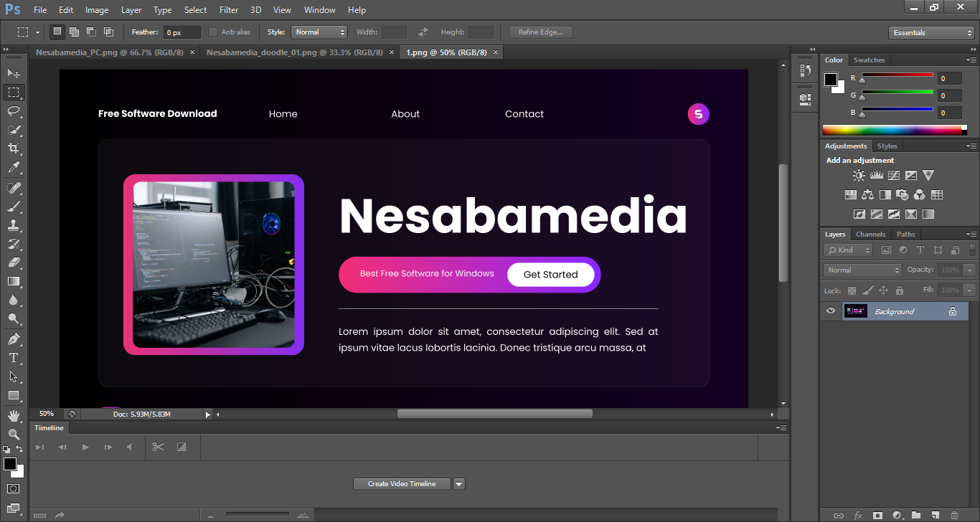
Task: Select the Crop tool
Action: click(14, 148)
